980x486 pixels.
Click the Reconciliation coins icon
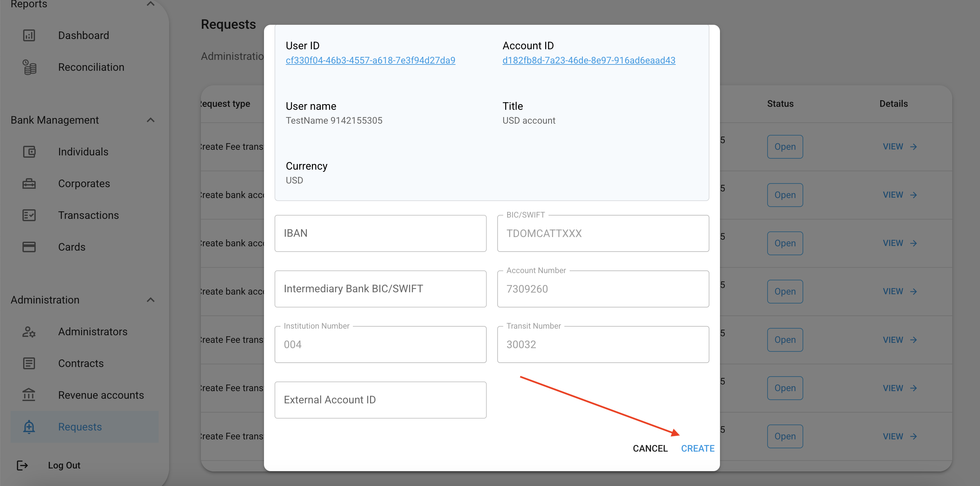29,67
